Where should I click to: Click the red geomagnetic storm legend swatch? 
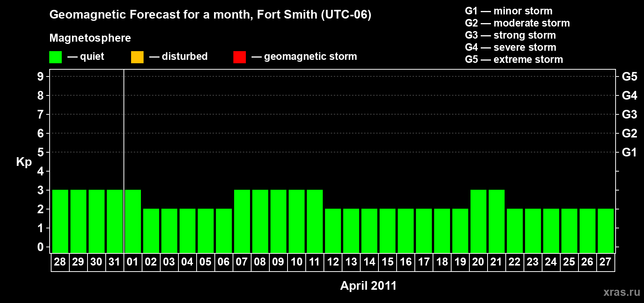pos(239,57)
